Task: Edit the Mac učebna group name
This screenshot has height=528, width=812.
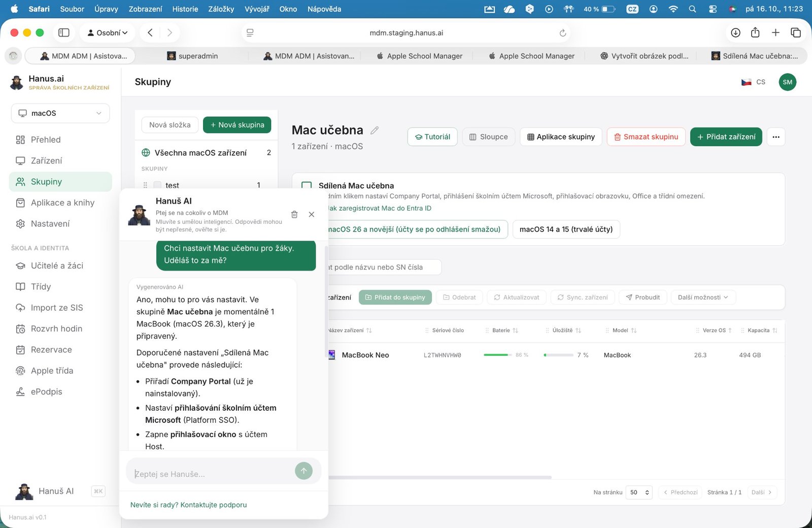Action: 375,130
